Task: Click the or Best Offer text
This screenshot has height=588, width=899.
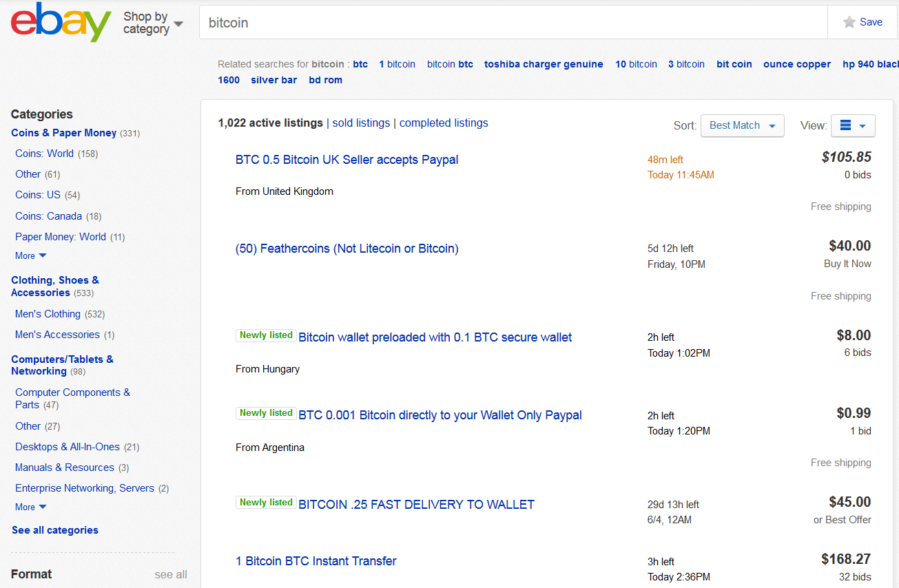Action: (x=843, y=520)
